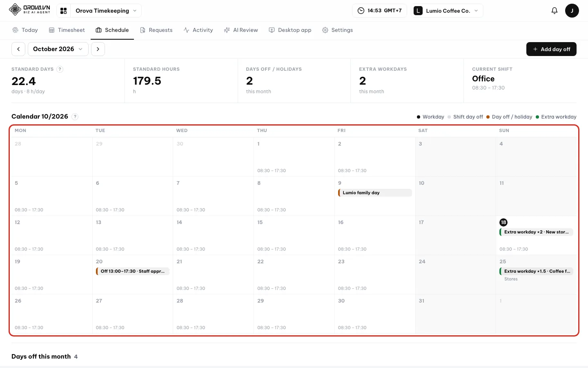Click the Add day off button
Screen dimensions: 588x368
pos(551,49)
